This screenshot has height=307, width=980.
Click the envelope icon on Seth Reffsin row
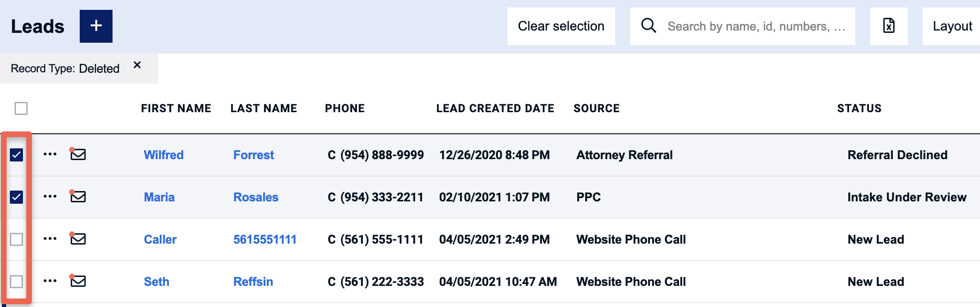pos(78,281)
